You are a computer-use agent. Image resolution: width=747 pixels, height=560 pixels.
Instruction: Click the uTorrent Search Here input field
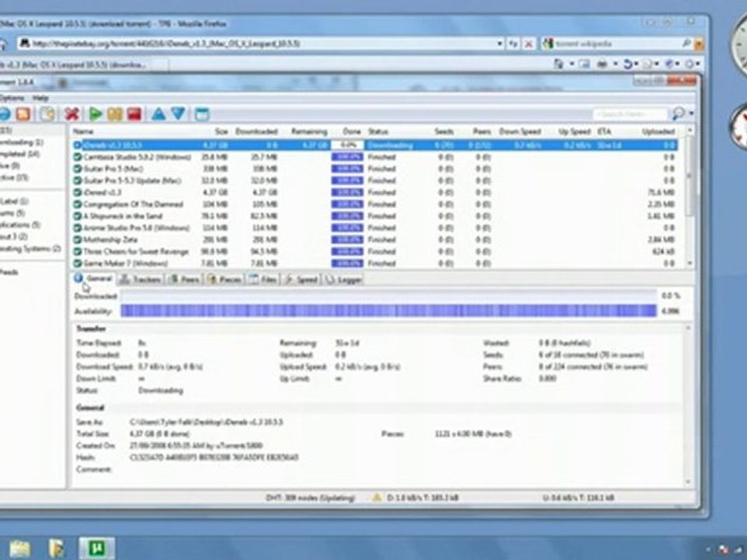pos(630,114)
